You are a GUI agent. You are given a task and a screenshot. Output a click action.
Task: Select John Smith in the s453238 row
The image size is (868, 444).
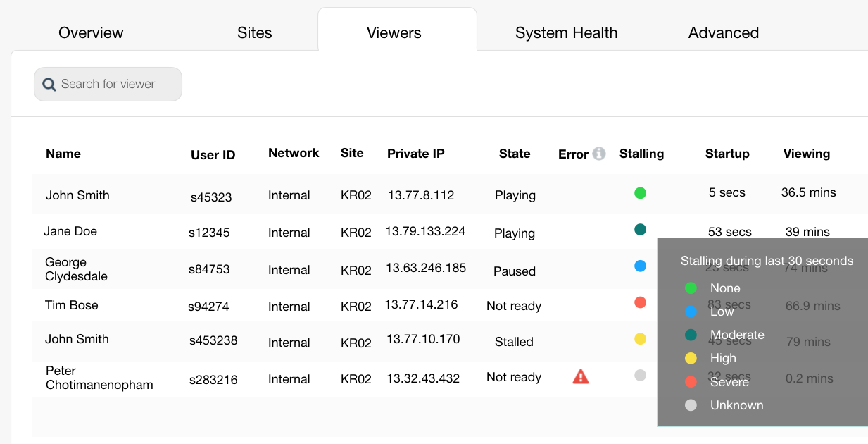[x=77, y=339]
